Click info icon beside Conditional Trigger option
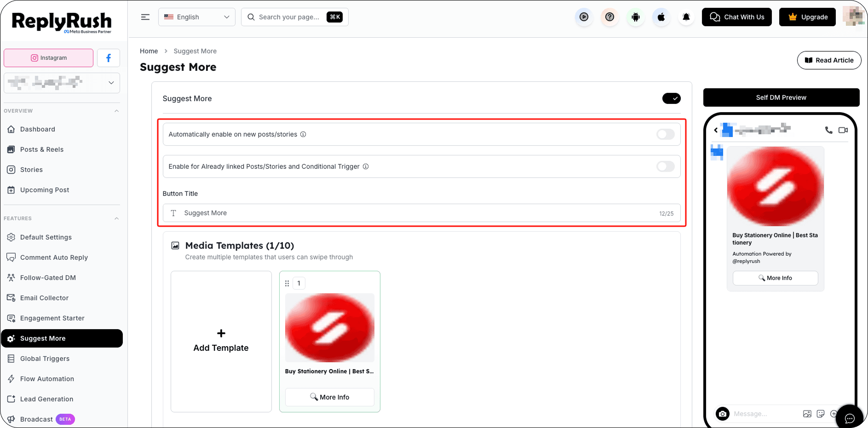Screen dimensions: 868x428 (366, 166)
